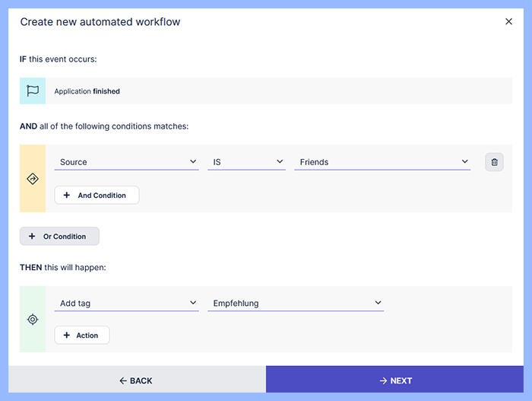Screen dimensions: 532x401
Task: Click the plus icon in Action button
Action: 67,336
